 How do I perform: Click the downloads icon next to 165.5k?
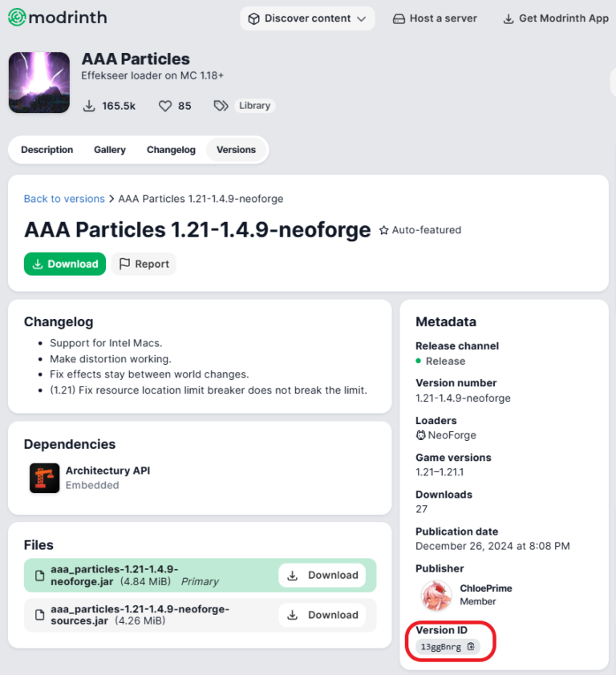[x=91, y=105]
